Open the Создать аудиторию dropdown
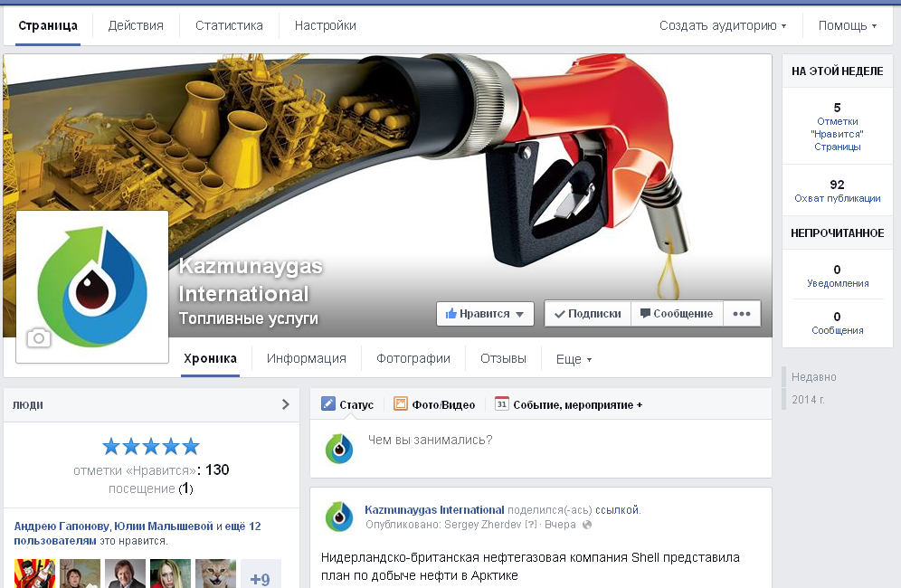901x588 pixels. [723, 26]
